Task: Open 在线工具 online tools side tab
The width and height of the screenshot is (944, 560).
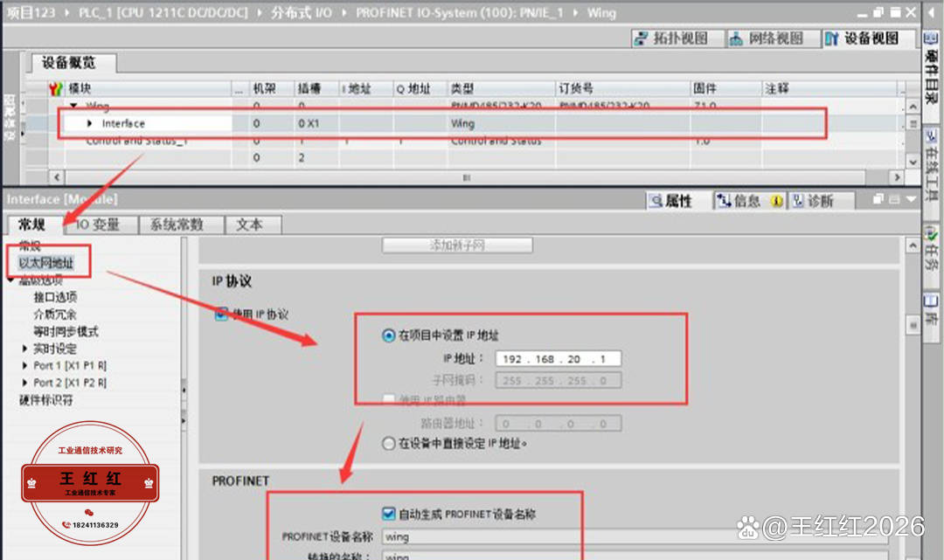Action: 931,166
